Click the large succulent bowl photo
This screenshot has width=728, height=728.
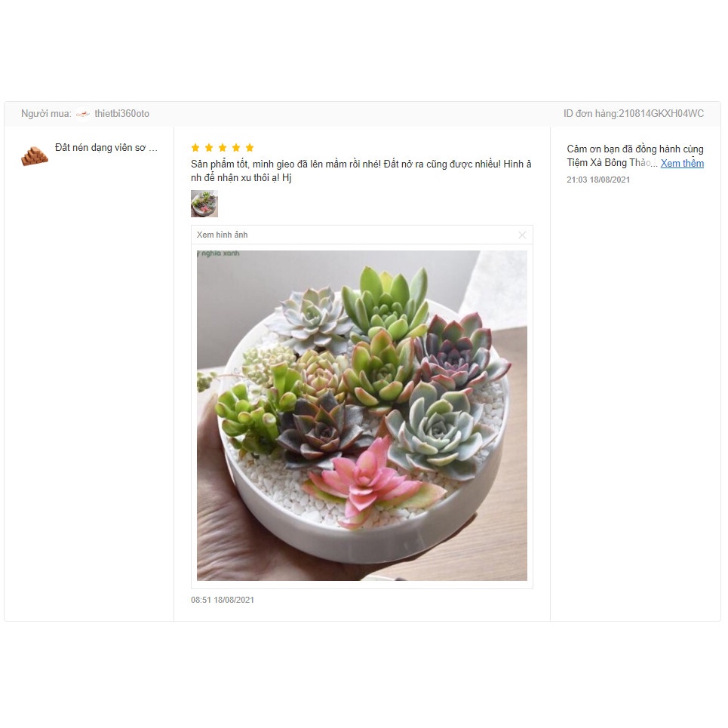click(x=362, y=416)
